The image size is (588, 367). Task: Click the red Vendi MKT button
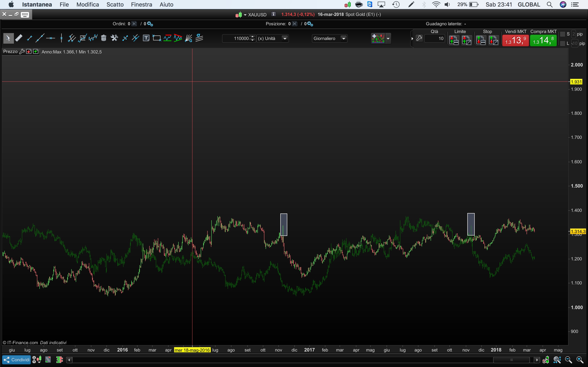515,40
